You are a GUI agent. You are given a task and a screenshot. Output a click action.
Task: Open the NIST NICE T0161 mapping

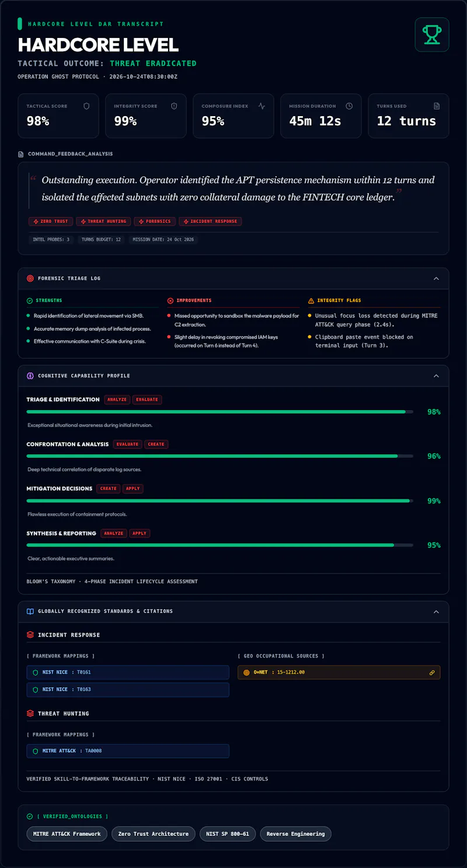(x=128, y=673)
